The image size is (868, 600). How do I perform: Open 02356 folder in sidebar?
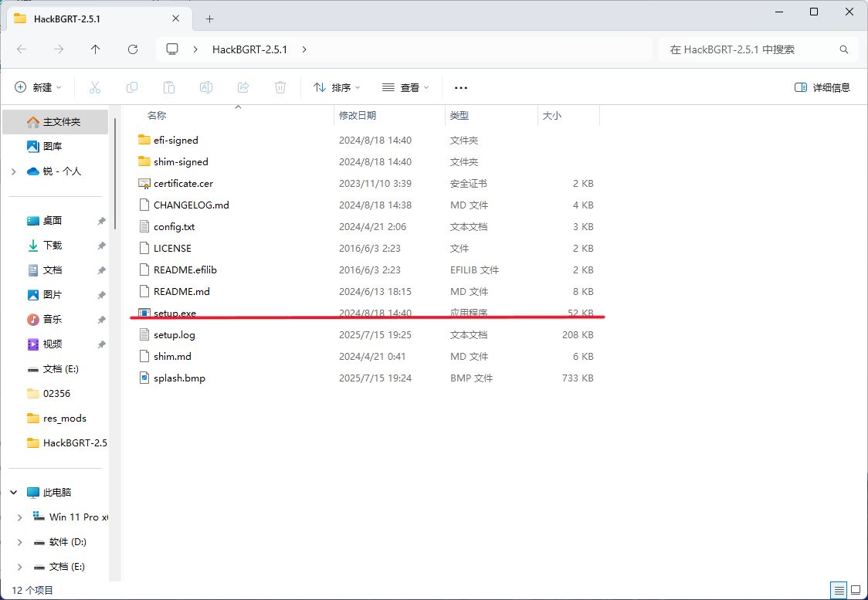pos(56,394)
